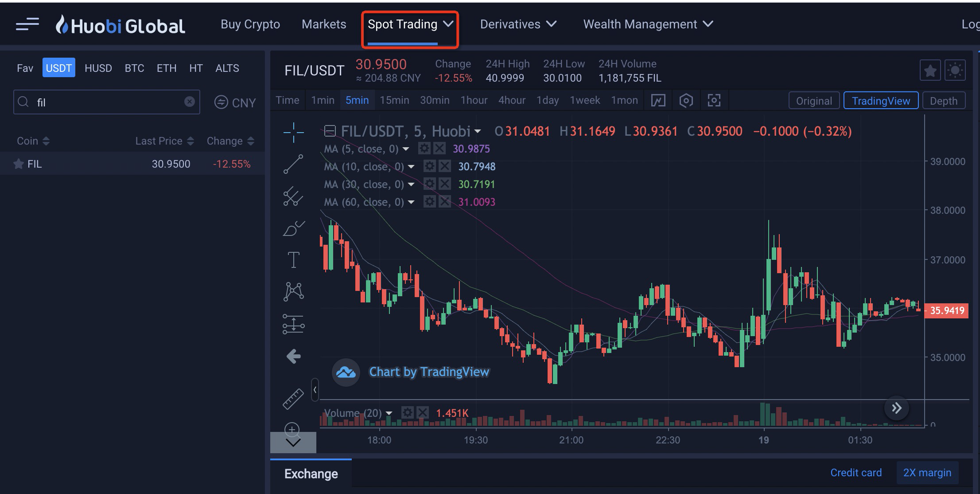Switch to HUSD market tab
This screenshot has height=494, width=980.
point(98,68)
